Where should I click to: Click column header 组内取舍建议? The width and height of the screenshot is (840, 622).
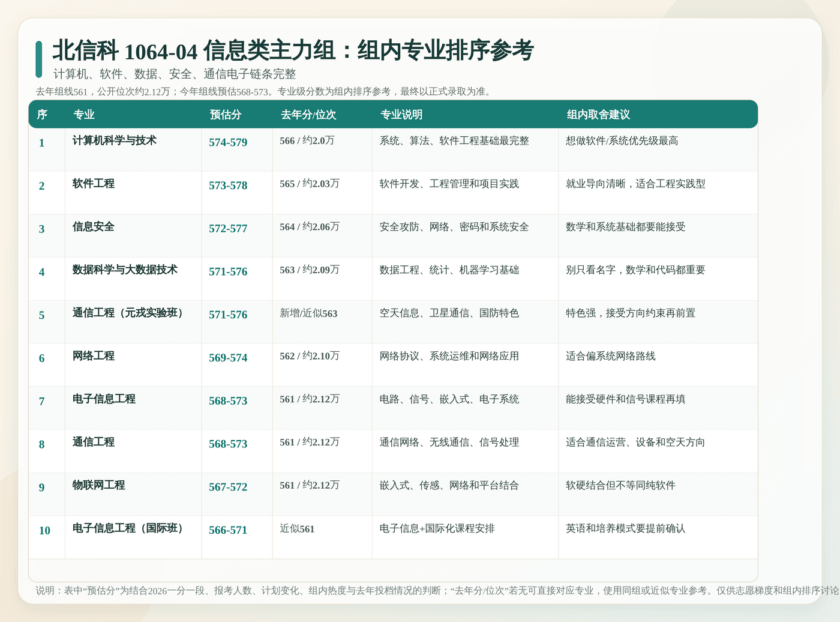tap(598, 115)
